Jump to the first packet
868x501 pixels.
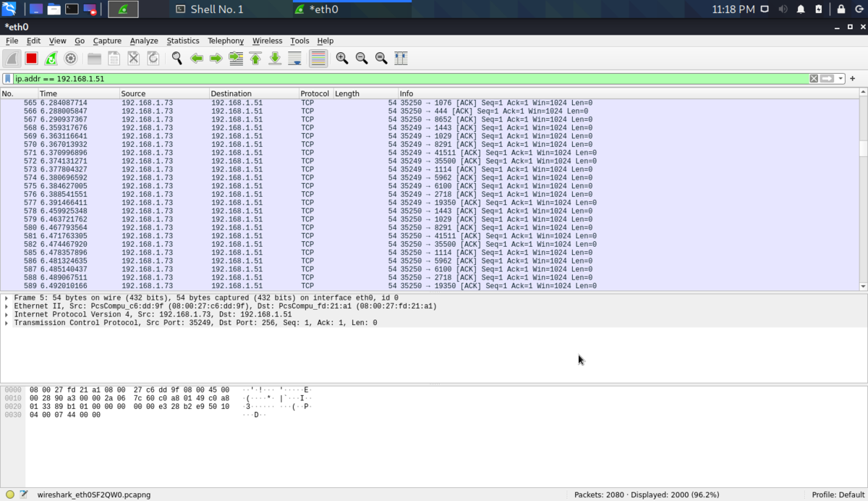255,59
